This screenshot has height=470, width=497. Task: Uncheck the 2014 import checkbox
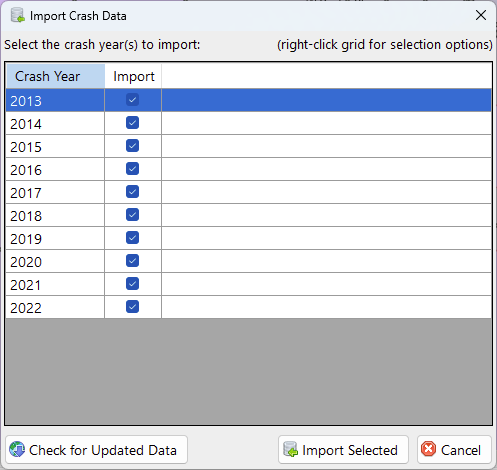[132, 123]
